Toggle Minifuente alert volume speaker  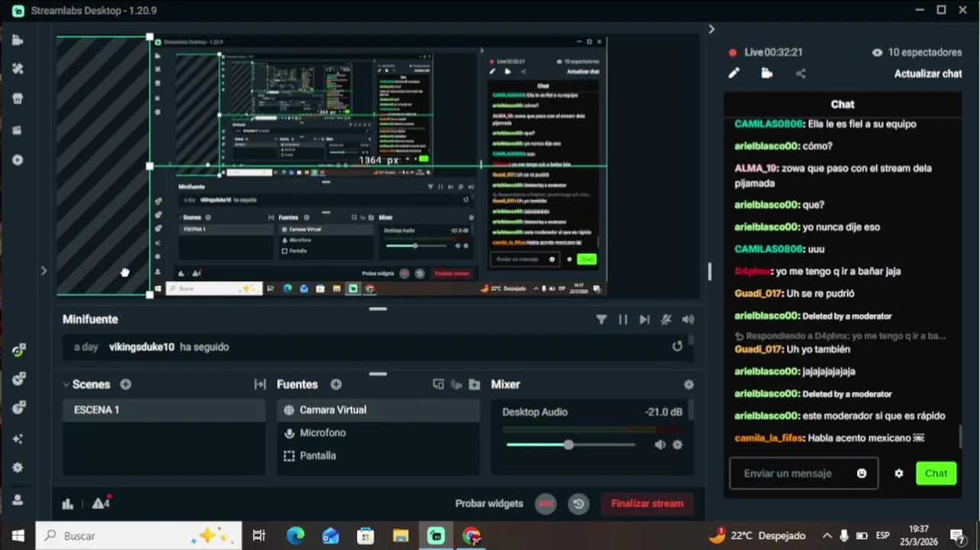tap(688, 319)
